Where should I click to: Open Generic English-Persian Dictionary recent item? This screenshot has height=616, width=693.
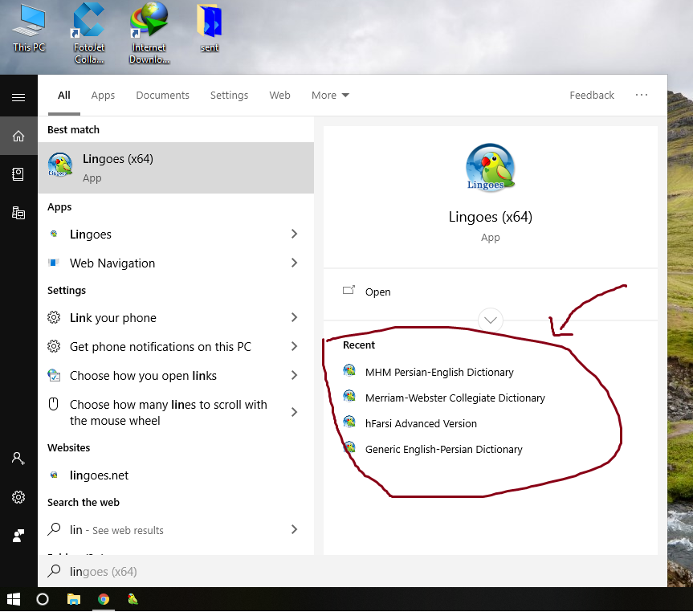click(x=444, y=449)
